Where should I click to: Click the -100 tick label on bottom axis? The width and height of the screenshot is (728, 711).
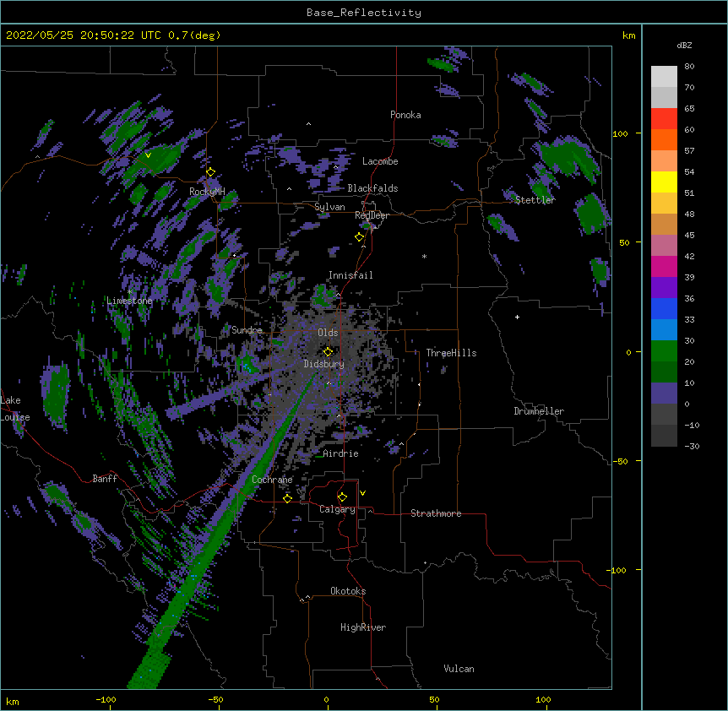106,699
